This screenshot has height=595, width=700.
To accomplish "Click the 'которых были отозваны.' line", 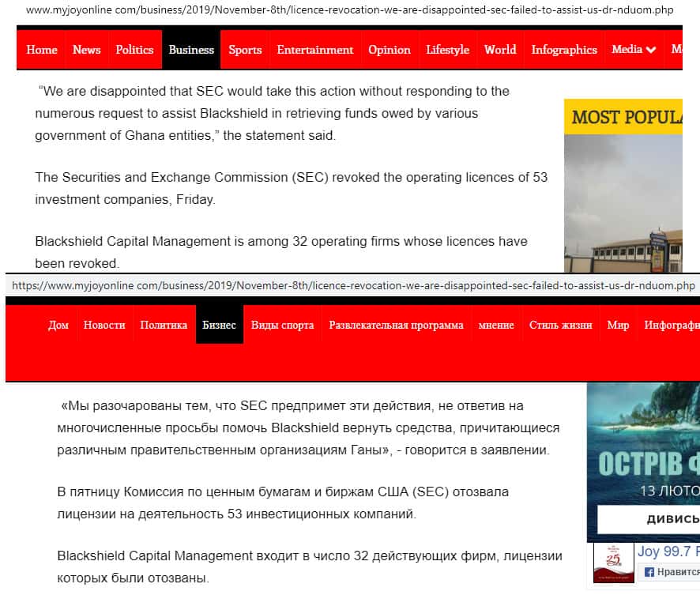I will click(x=133, y=578).
